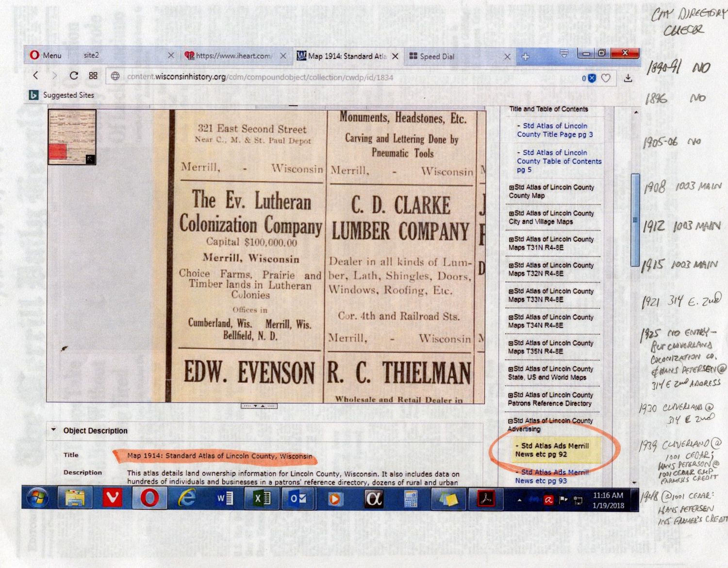Image resolution: width=728 pixels, height=568 pixels.
Task: Go forward to the next page
Action: (54, 76)
